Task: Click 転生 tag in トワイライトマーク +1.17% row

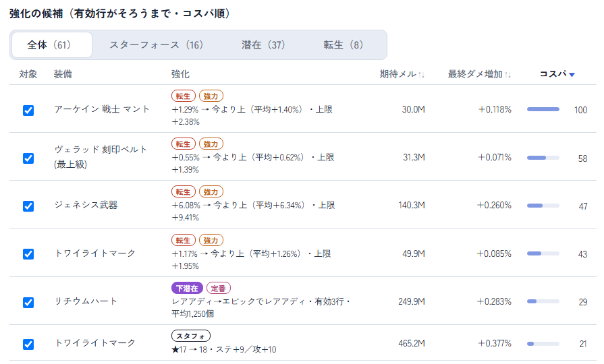Action: point(184,241)
